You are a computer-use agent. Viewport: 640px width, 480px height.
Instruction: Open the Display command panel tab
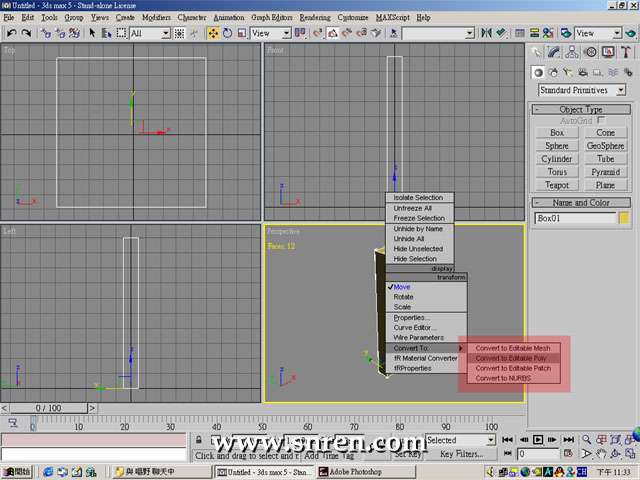pos(608,52)
